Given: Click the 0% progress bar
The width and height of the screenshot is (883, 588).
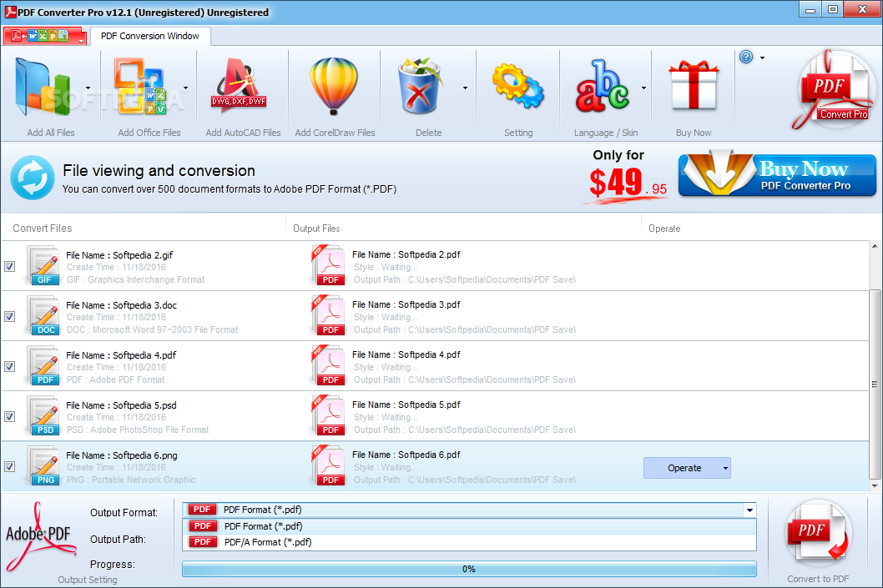Looking at the screenshot, I should [x=469, y=569].
